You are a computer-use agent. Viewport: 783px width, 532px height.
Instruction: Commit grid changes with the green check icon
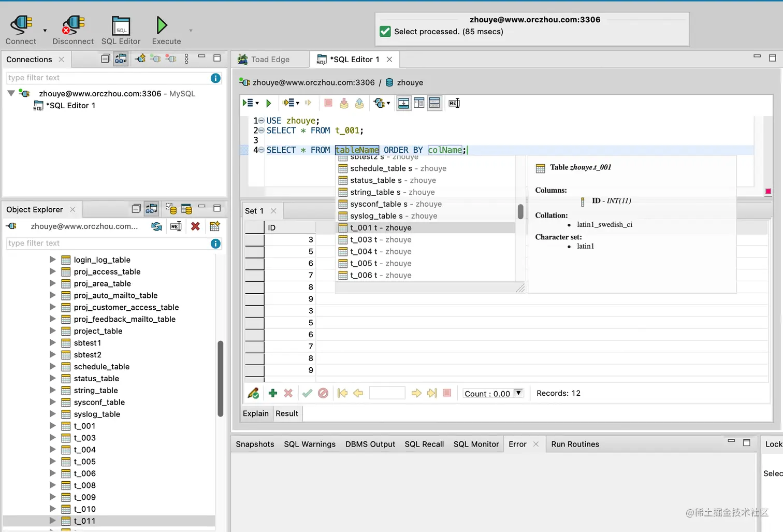[307, 393]
